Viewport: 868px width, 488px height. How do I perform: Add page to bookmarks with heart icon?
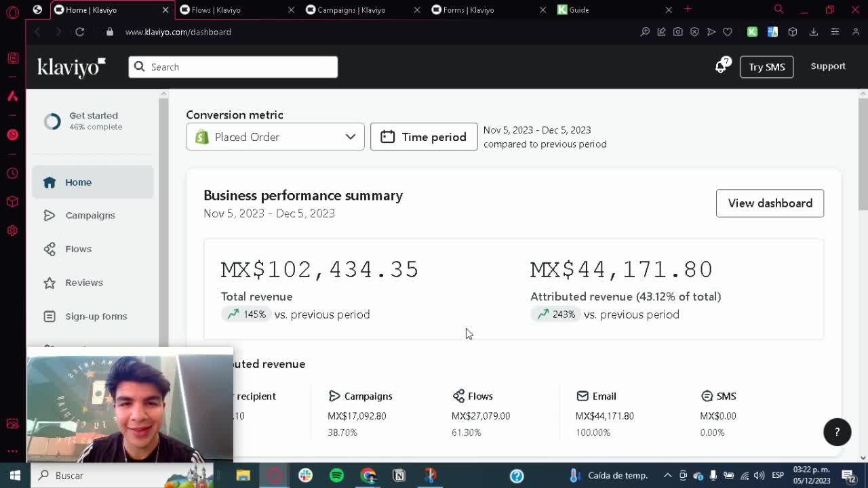728,32
